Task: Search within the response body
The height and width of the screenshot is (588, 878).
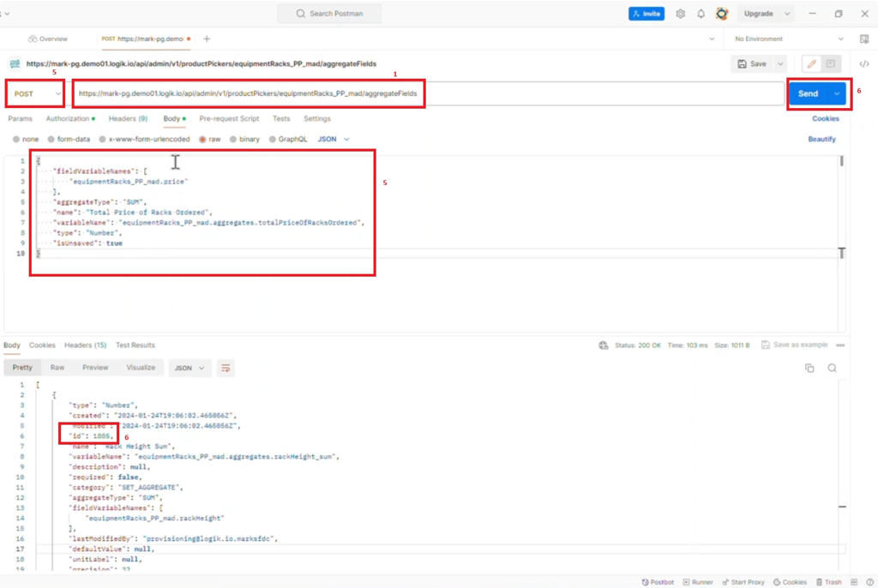Action: coord(832,368)
